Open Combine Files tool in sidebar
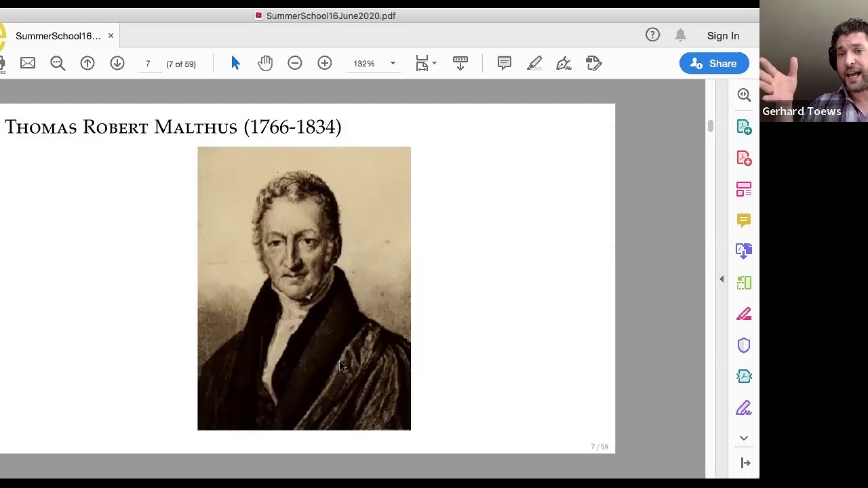Screen dimensions: 868x488 (x=744, y=251)
